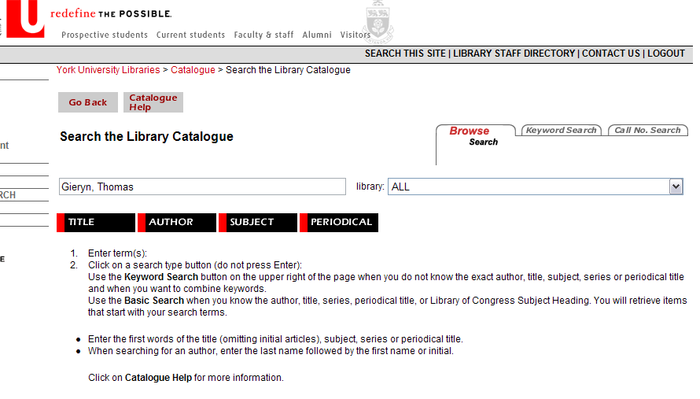Click the PERIODICAL search button
This screenshot has height=399, width=700.
pos(339,222)
